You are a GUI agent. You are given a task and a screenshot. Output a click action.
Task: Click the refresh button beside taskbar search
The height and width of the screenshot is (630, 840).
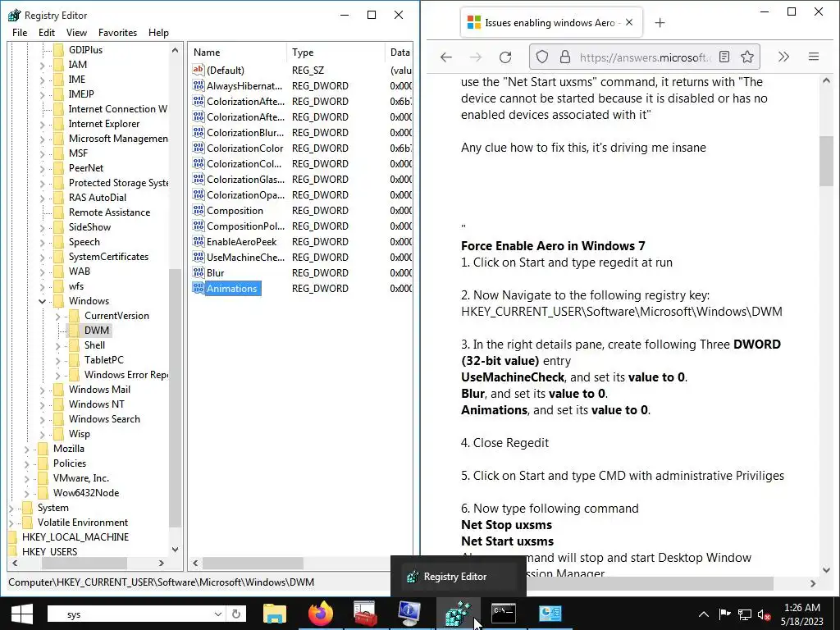235,614
